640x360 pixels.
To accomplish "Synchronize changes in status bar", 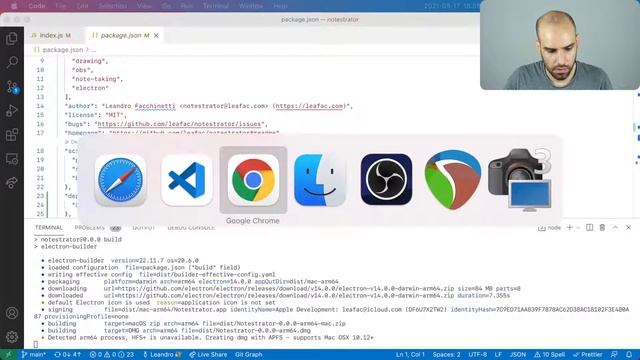I will pos(68,354).
